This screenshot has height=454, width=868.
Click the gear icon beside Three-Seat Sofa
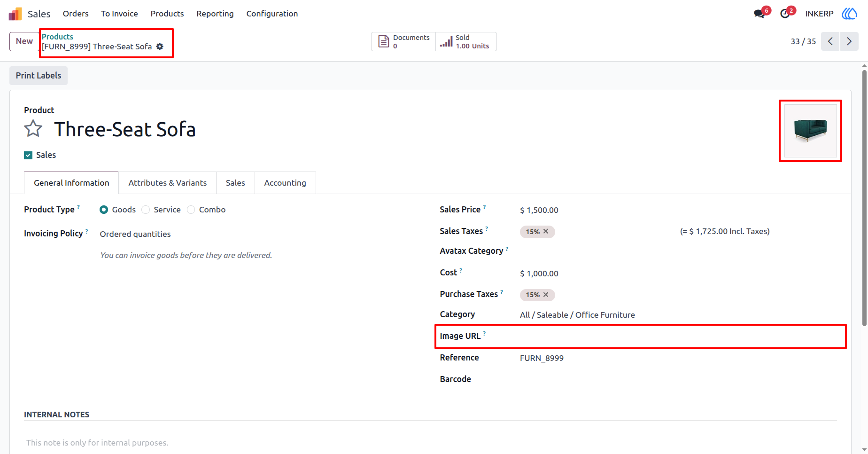[160, 47]
